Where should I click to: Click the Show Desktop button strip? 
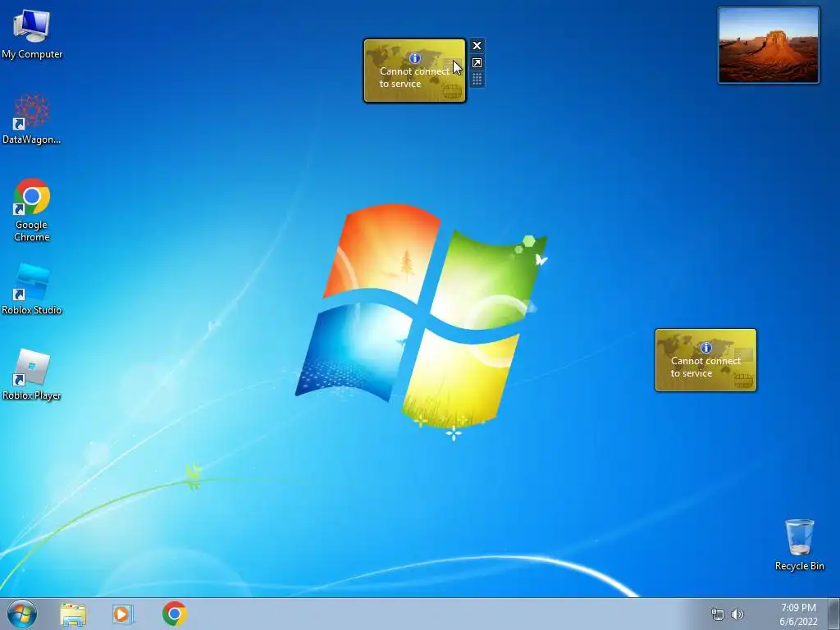tap(834, 614)
